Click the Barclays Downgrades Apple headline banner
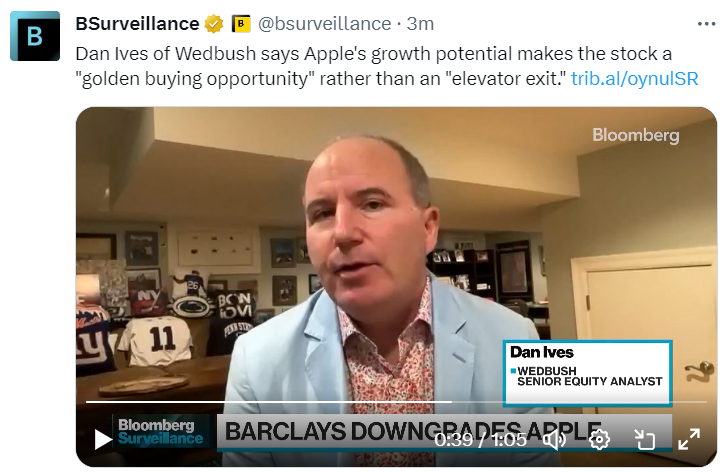Viewport: 724px width, 472px height. click(413, 431)
